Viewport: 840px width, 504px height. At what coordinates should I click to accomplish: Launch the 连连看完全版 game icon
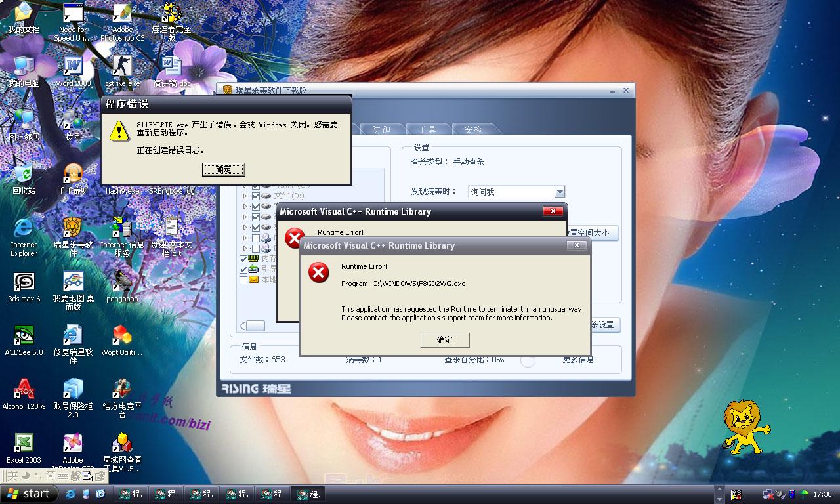tap(171, 22)
